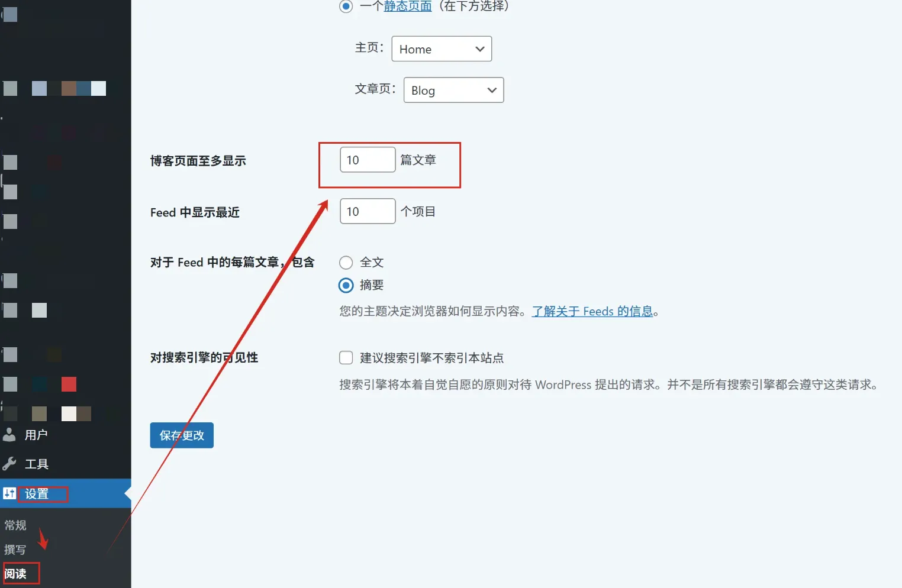Focus the 博客页面至多显示 number field
The height and width of the screenshot is (588, 902).
[367, 160]
